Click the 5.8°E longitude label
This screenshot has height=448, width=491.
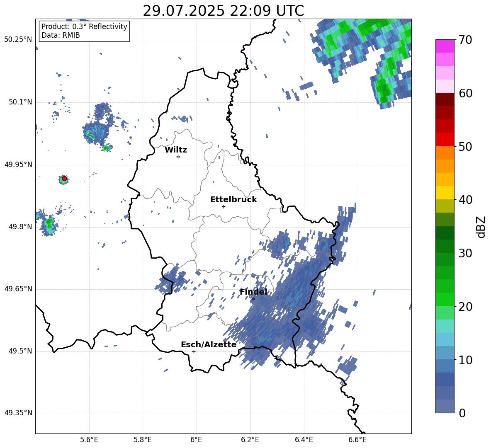[x=143, y=440]
